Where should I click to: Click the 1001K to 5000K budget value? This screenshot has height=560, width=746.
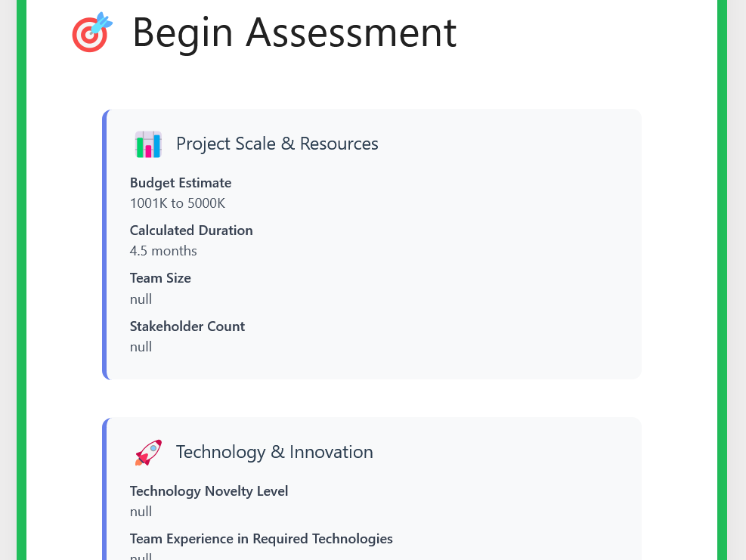[178, 203]
